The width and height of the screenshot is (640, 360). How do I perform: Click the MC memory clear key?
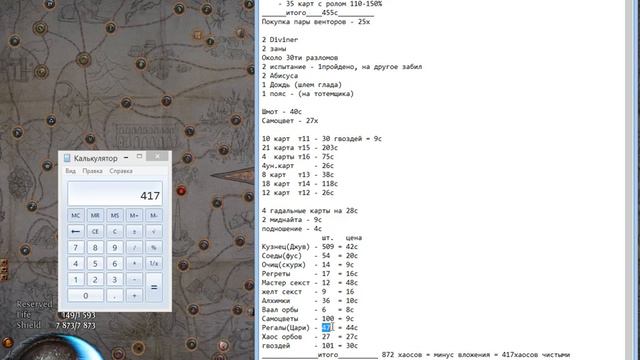(x=76, y=215)
